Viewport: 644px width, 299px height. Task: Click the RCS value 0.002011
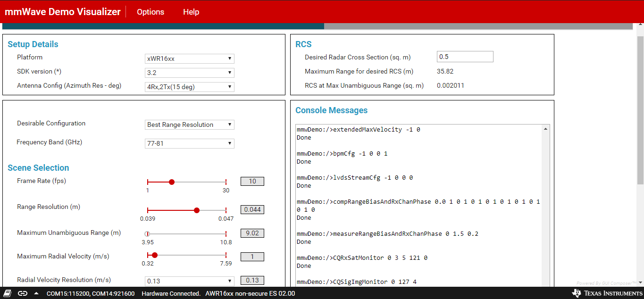point(451,86)
